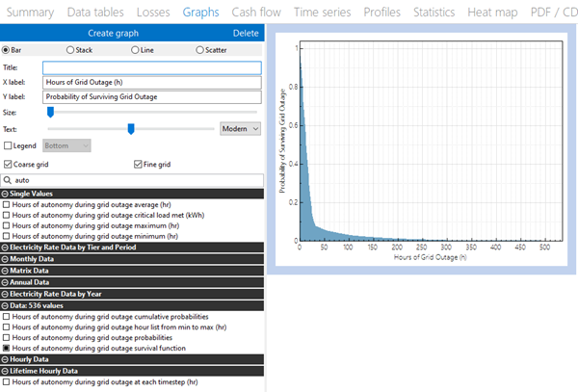Image resolution: width=578 pixels, height=392 pixels.
Task: Choose the Scatter graph type
Action: [198, 50]
